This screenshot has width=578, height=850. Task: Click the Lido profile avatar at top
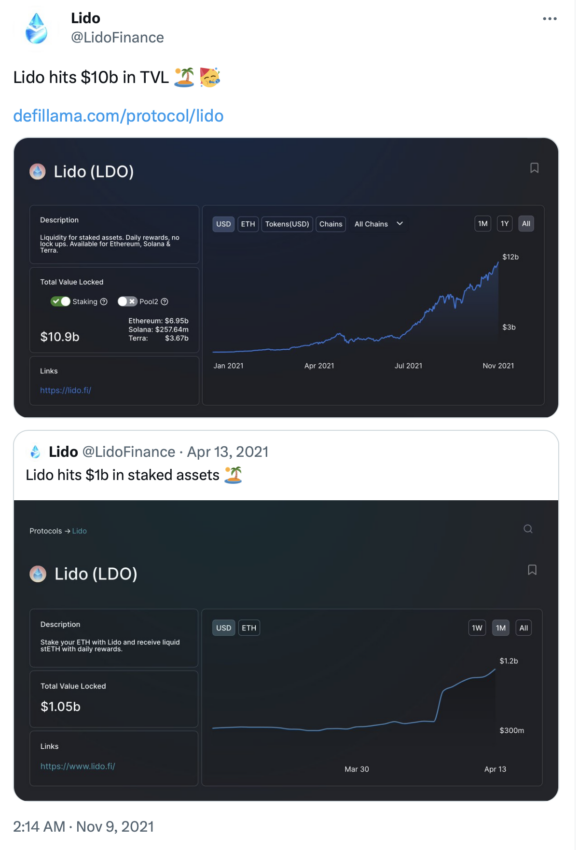(x=36, y=28)
